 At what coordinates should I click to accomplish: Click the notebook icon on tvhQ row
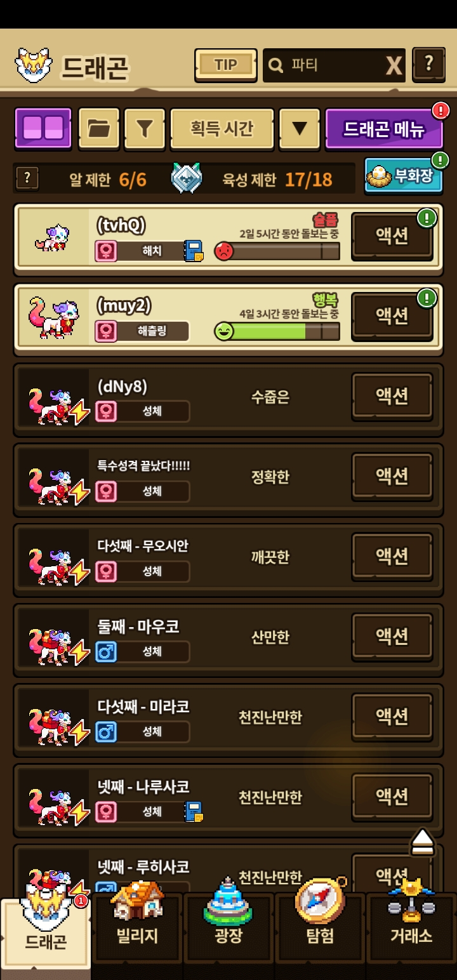click(x=194, y=251)
